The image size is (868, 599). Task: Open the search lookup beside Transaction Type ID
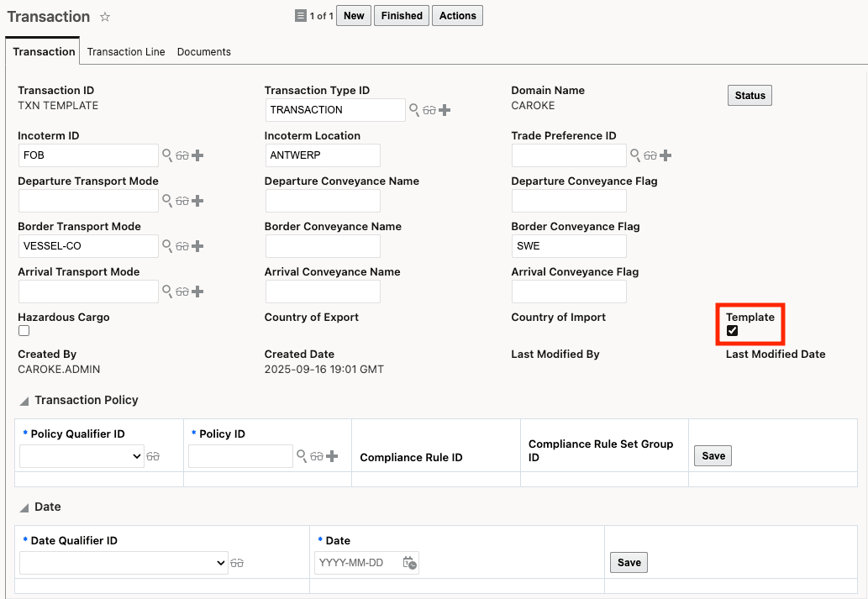tap(414, 109)
